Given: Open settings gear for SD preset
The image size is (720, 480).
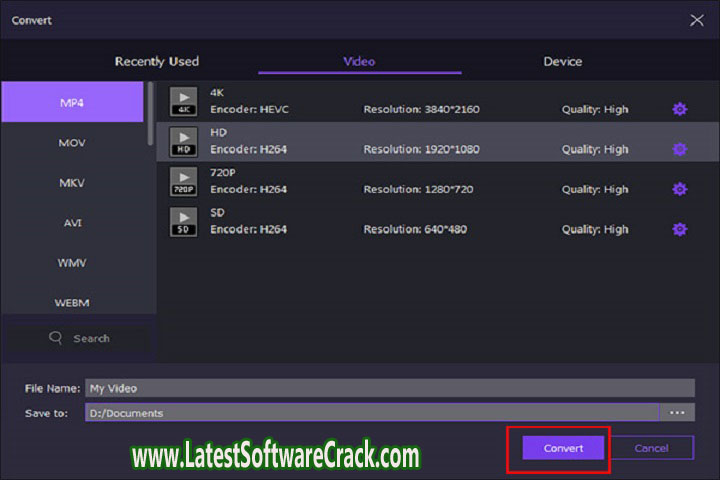Looking at the screenshot, I should [x=680, y=229].
